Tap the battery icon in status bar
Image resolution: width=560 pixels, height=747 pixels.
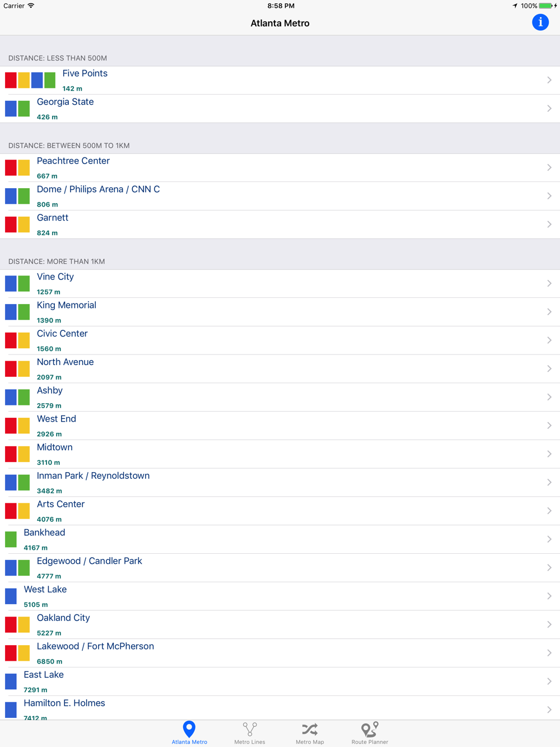coord(546,6)
